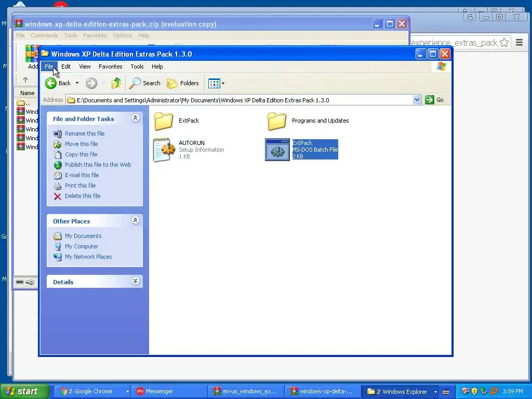532x399 pixels.
Task: Select the AUTORUN setup information file icon
Action: (x=164, y=150)
